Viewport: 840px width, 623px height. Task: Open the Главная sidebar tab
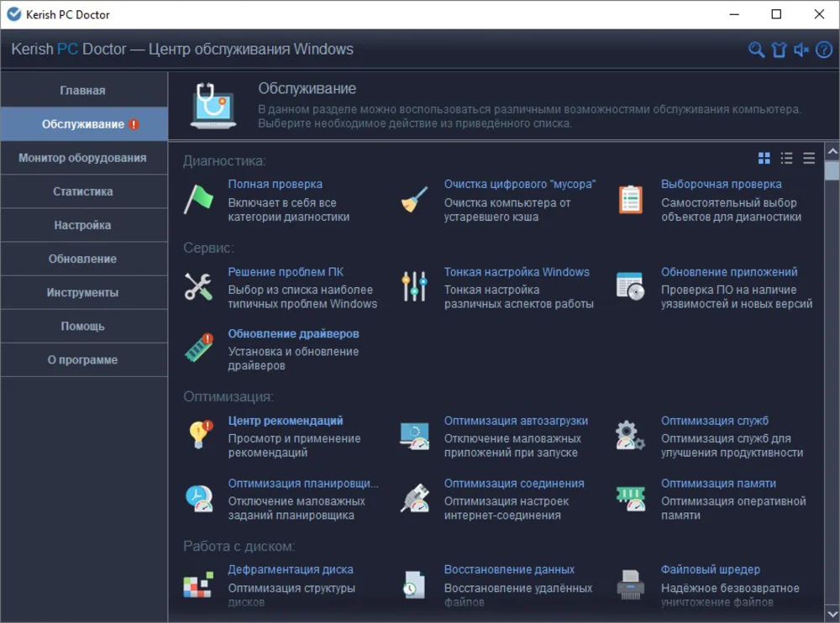point(83,91)
